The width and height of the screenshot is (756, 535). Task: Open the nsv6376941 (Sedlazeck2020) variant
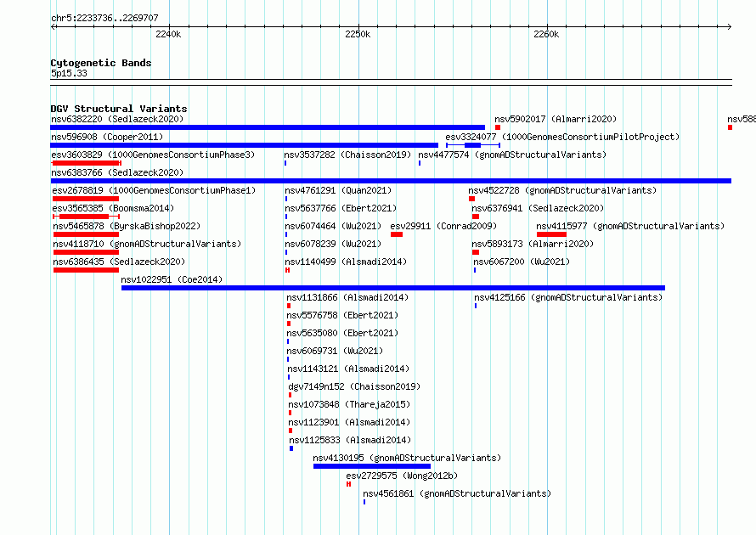[538, 208]
